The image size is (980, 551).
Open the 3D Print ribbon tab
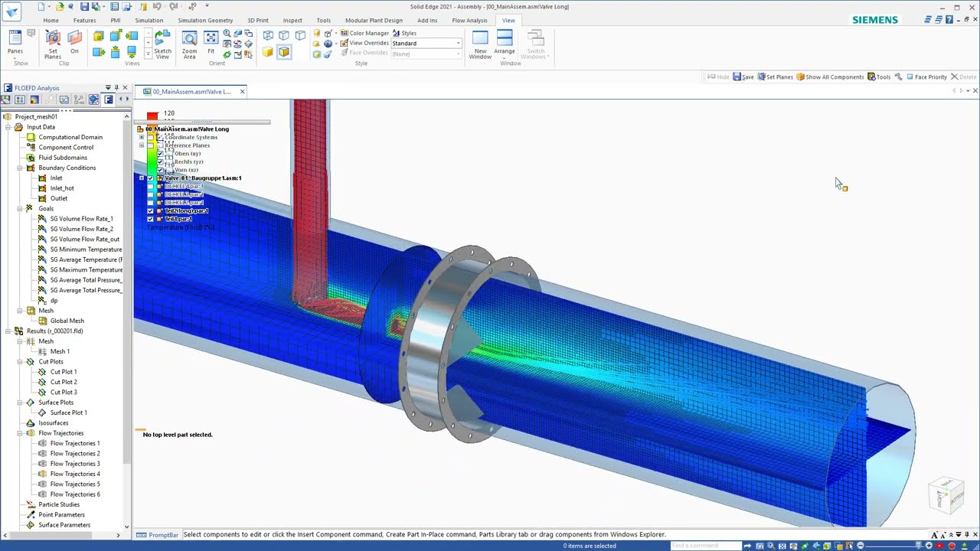coord(258,21)
